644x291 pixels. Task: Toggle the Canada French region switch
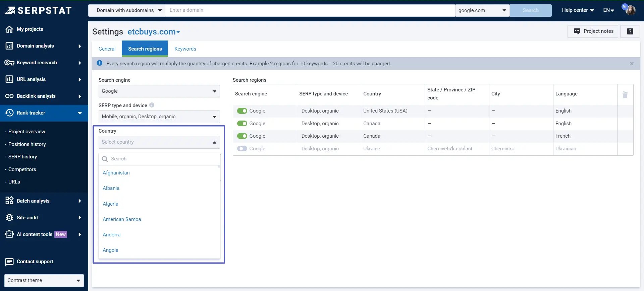tap(242, 136)
